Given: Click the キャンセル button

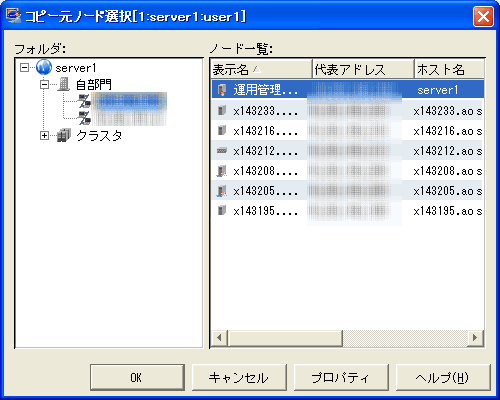Looking at the screenshot, I should [x=239, y=377].
